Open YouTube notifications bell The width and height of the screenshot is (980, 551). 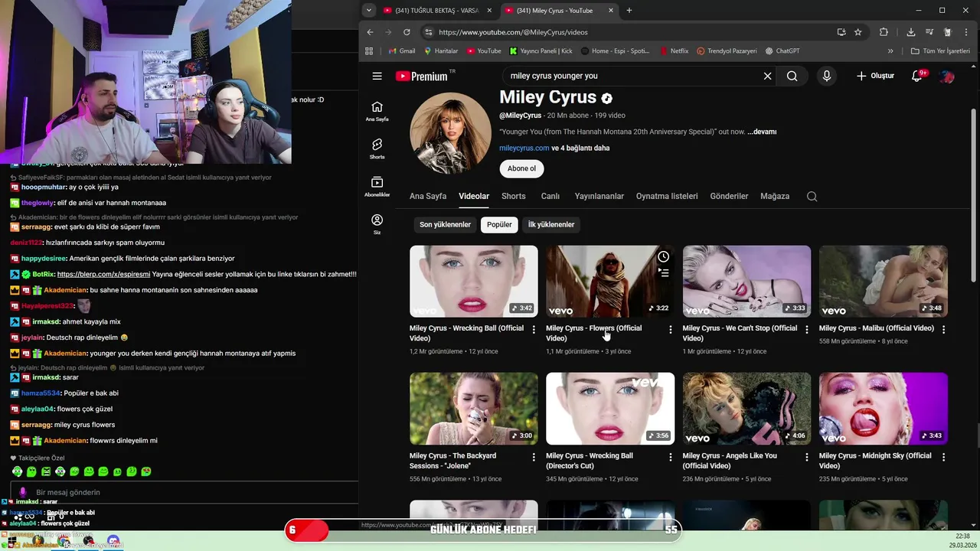(x=917, y=76)
